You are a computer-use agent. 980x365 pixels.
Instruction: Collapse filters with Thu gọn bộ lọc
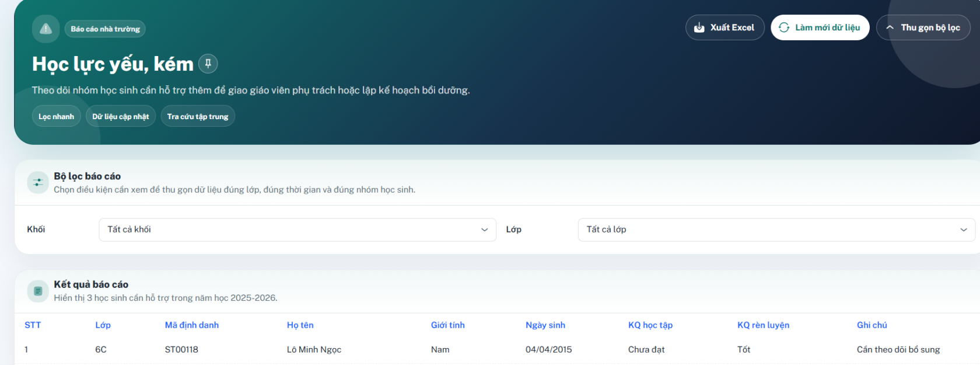point(923,27)
